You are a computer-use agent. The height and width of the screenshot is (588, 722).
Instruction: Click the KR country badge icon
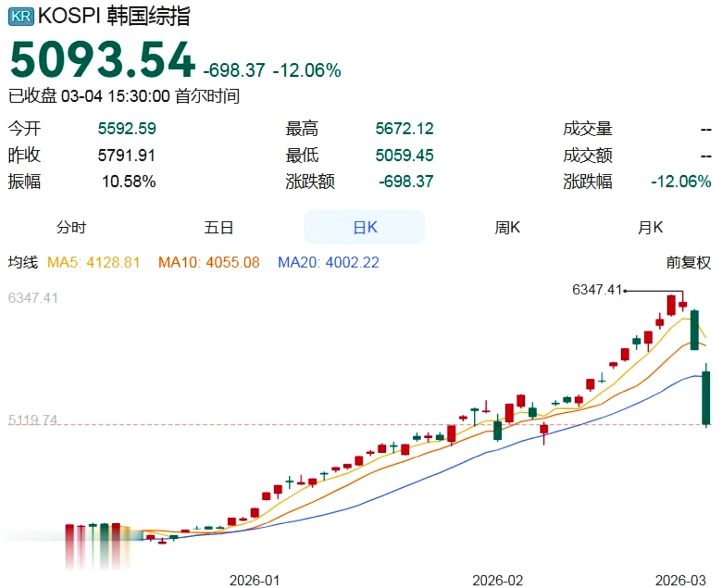tap(21, 16)
